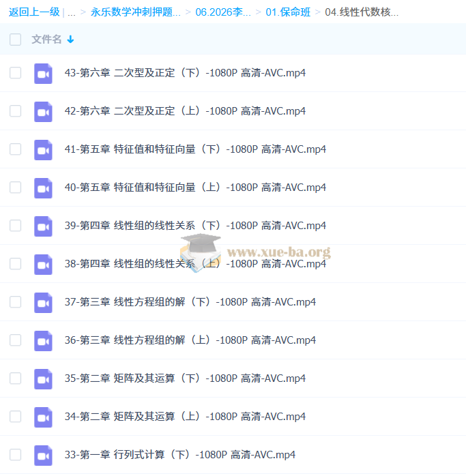This screenshot has width=466, height=476.
Task: Click video icon for file 37 线性方程组的解（下）
Action: (x=43, y=302)
